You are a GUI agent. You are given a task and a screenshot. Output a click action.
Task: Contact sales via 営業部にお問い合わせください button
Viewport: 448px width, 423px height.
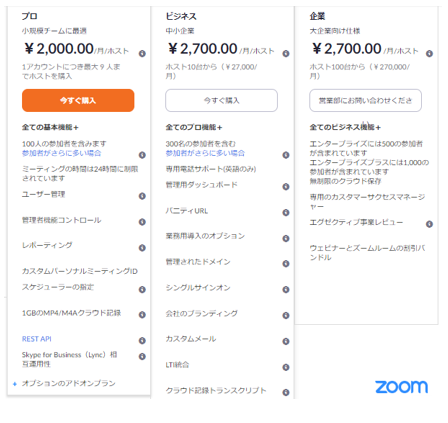(365, 100)
